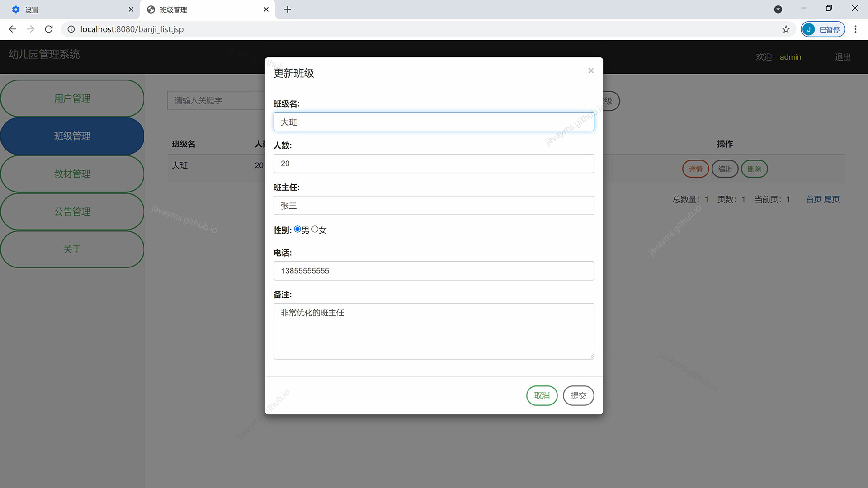Click into the 班级名 input field
This screenshot has width=868, height=488.
click(x=434, y=122)
